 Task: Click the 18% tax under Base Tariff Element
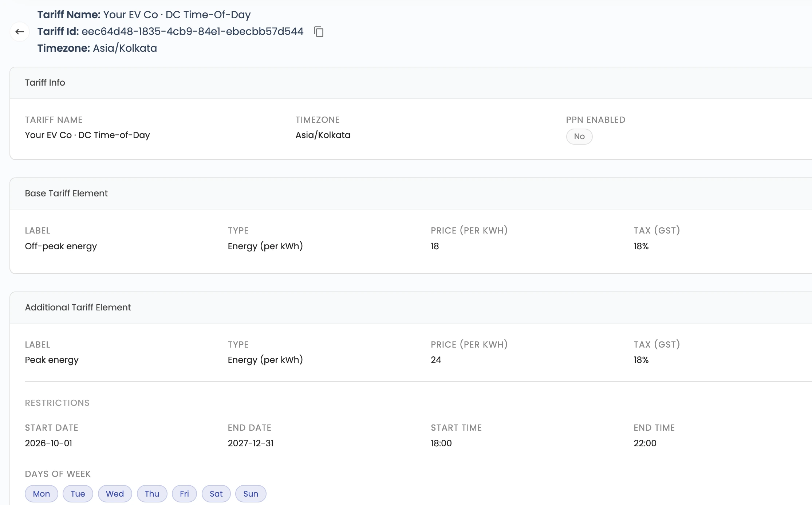pos(641,246)
